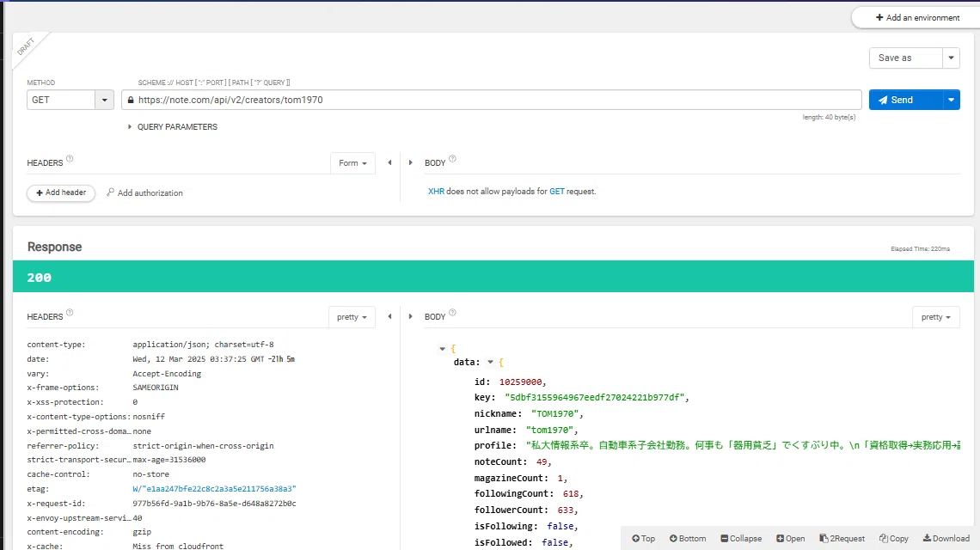Expand QUERY PARAMETERS section
Viewport: 980px width, 550px height.
pos(173,127)
